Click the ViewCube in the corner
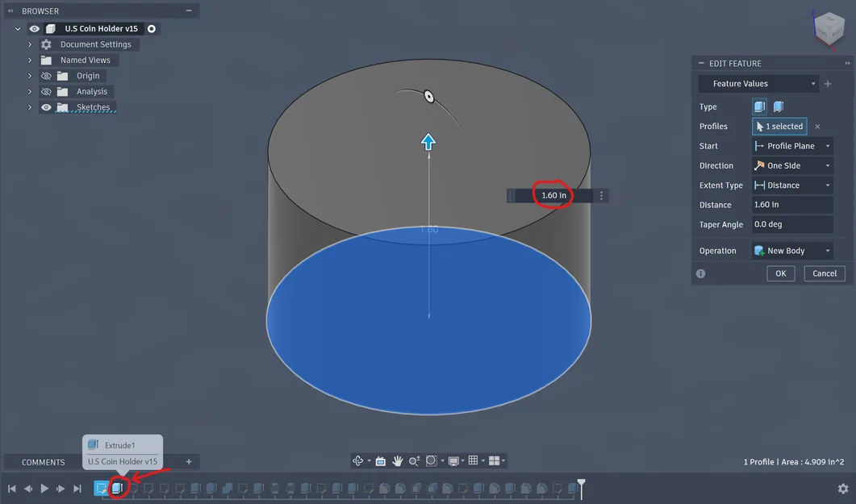This screenshot has width=856, height=504. [829, 28]
